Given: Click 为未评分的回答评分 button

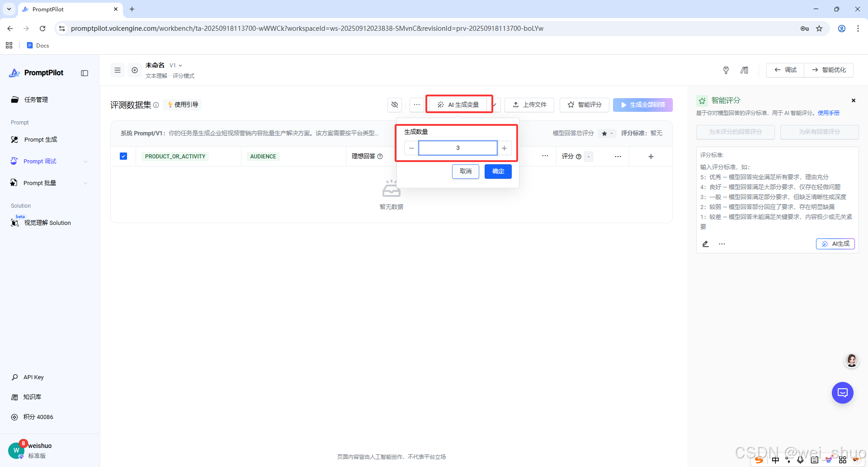Looking at the screenshot, I should [x=736, y=132].
